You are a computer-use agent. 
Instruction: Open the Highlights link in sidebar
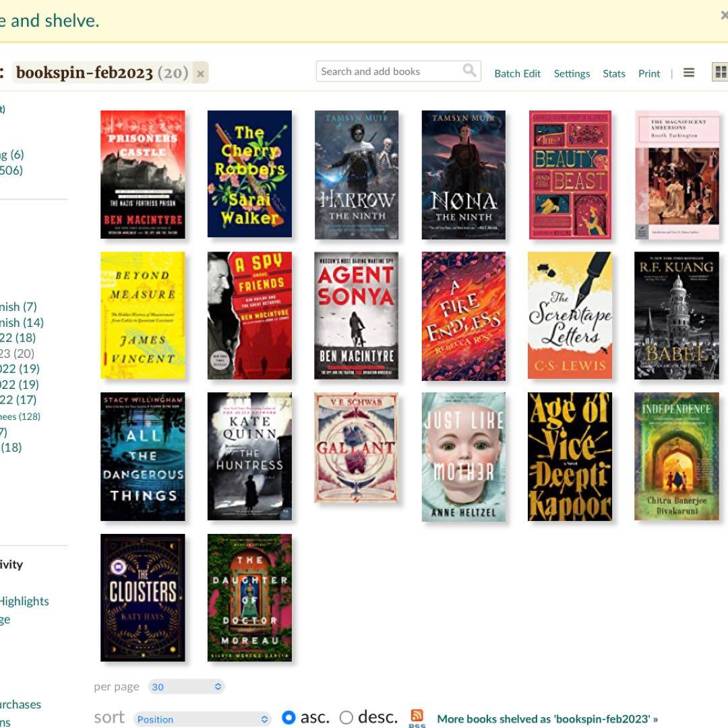coord(24,601)
